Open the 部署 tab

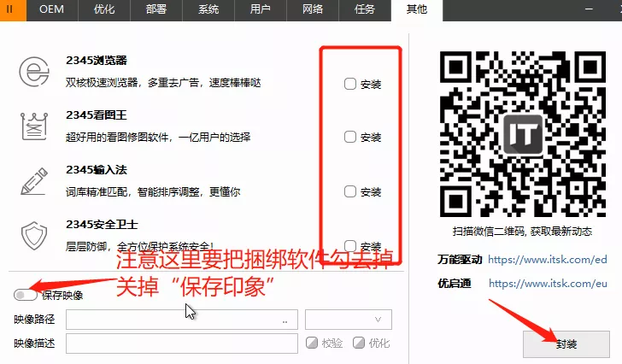point(155,10)
